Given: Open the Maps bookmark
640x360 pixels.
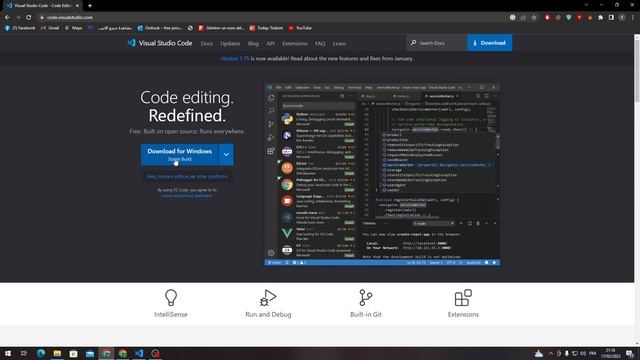Looking at the screenshot, I should click(x=73, y=28).
